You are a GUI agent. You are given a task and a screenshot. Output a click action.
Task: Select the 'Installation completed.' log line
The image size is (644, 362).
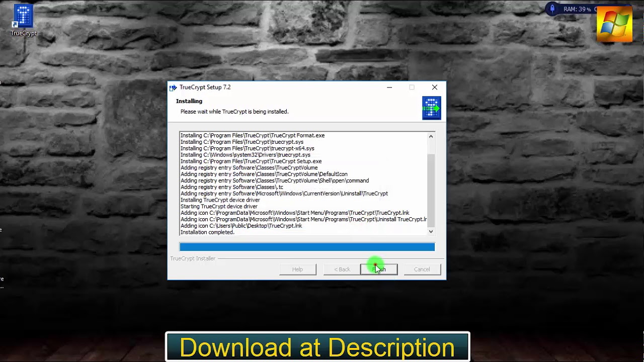coord(207,232)
